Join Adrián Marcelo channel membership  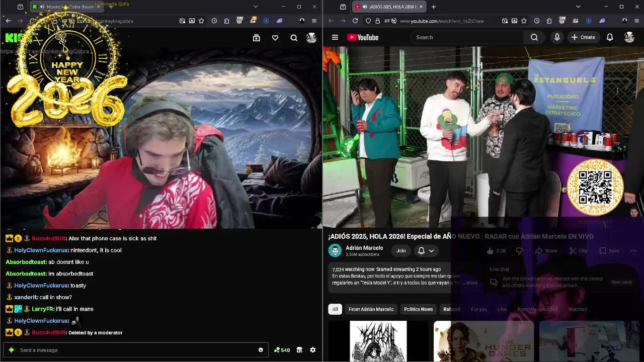(x=401, y=251)
